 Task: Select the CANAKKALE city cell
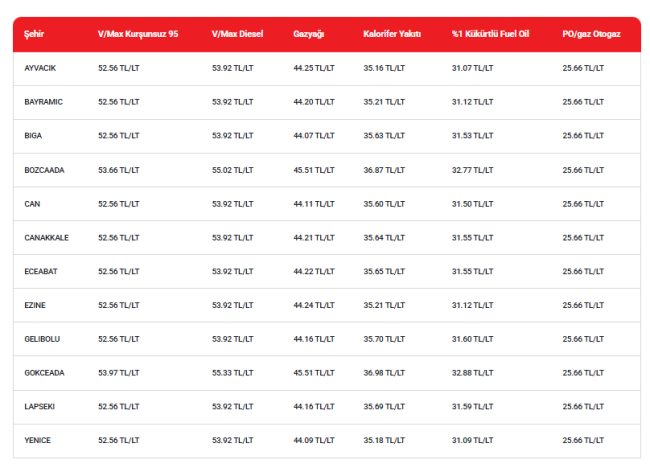pyautogui.click(x=46, y=237)
